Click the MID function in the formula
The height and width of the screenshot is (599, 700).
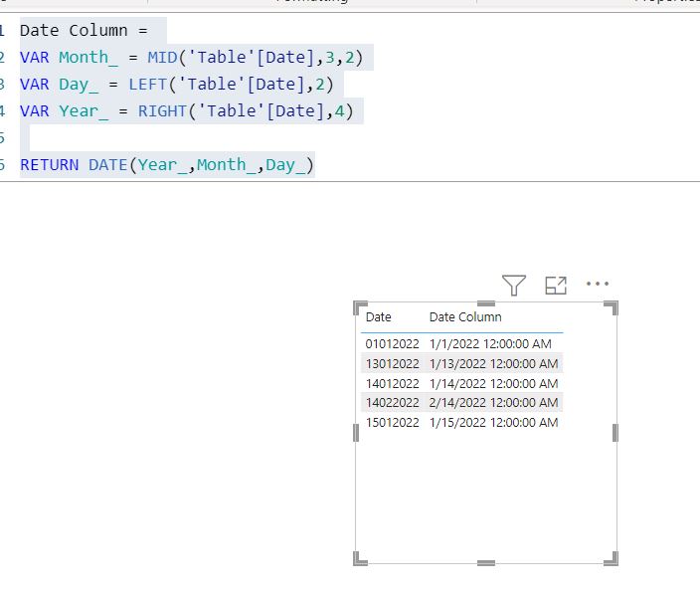coord(162,57)
